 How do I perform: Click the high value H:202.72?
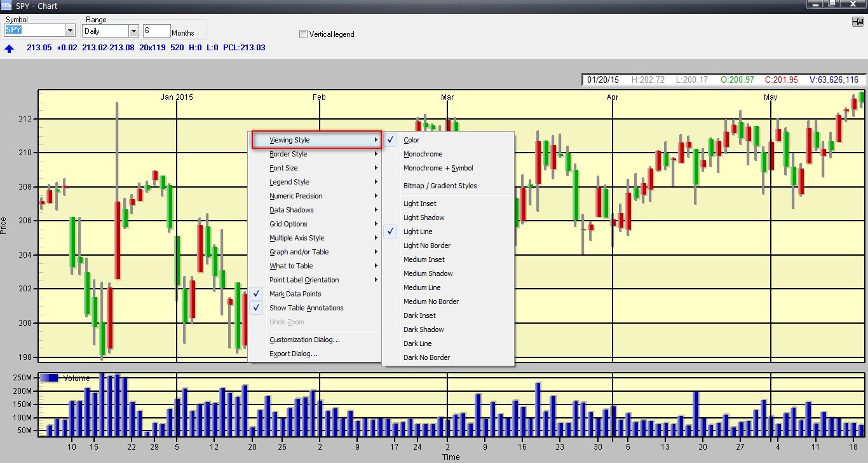[648, 80]
